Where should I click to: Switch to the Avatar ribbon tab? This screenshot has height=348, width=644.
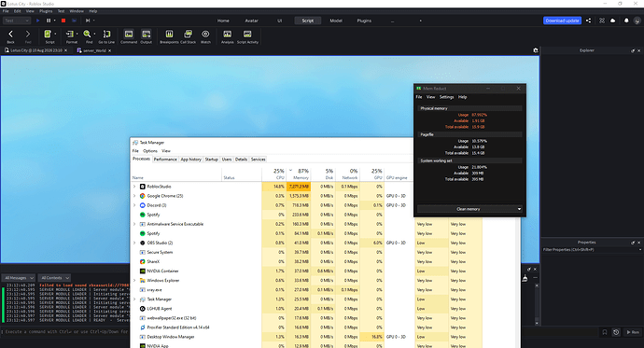click(x=251, y=21)
